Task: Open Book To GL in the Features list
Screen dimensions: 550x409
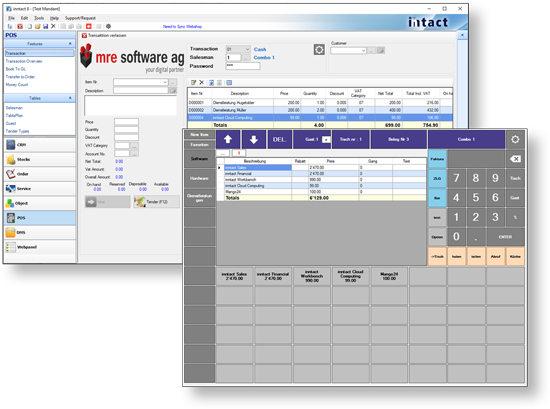Action: tap(15, 69)
